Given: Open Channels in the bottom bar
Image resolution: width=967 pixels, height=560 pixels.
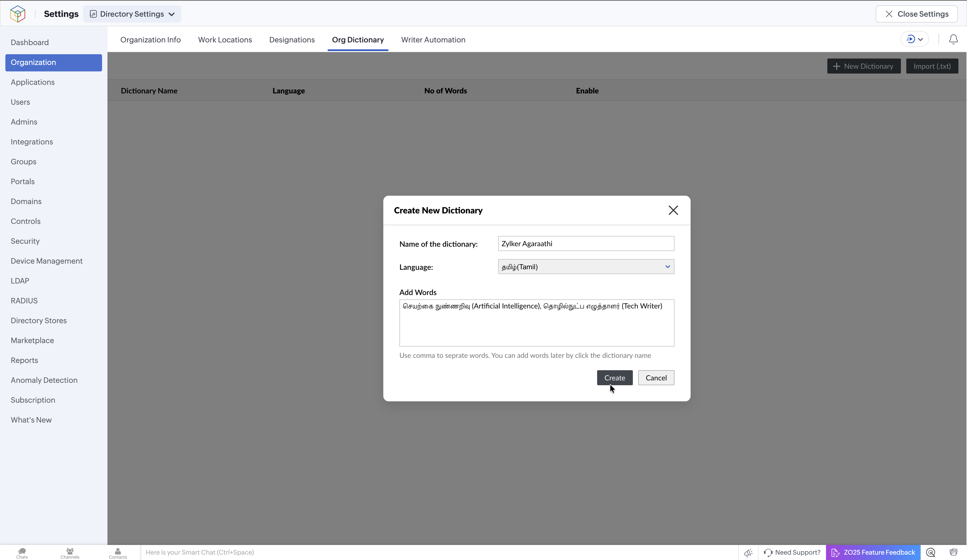Looking at the screenshot, I should coord(70,553).
